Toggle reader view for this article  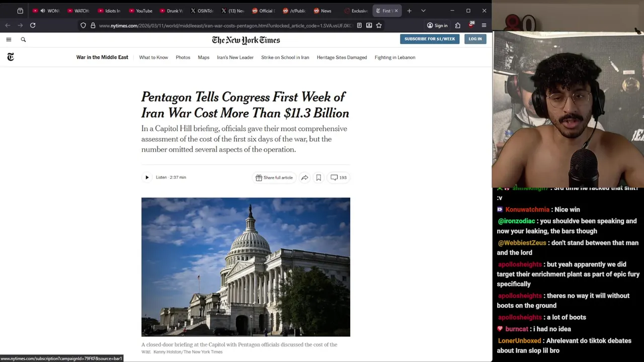click(359, 25)
